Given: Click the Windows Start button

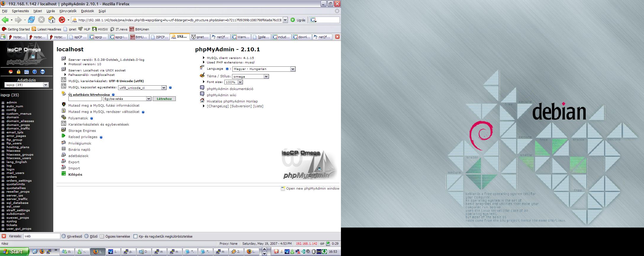Looking at the screenshot, I should click(14, 252).
